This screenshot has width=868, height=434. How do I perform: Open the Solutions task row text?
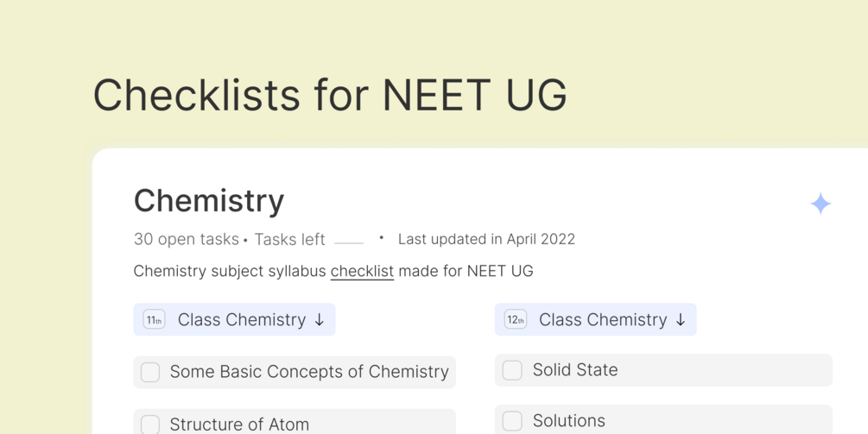(568, 421)
